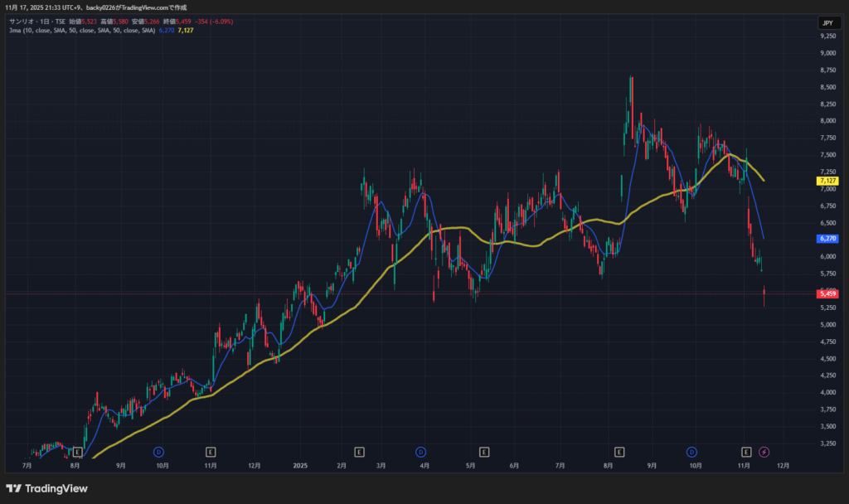The image size is (849, 504).
Task: Open the JPY currency selector
Action: pyautogui.click(x=827, y=23)
